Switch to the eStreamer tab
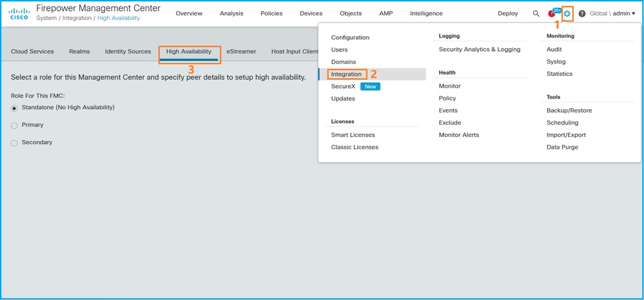This screenshot has width=644, height=300. (x=241, y=52)
